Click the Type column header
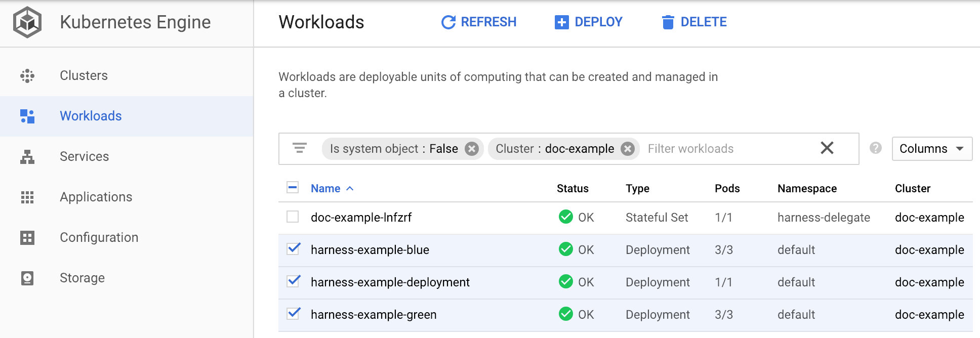 (x=637, y=189)
